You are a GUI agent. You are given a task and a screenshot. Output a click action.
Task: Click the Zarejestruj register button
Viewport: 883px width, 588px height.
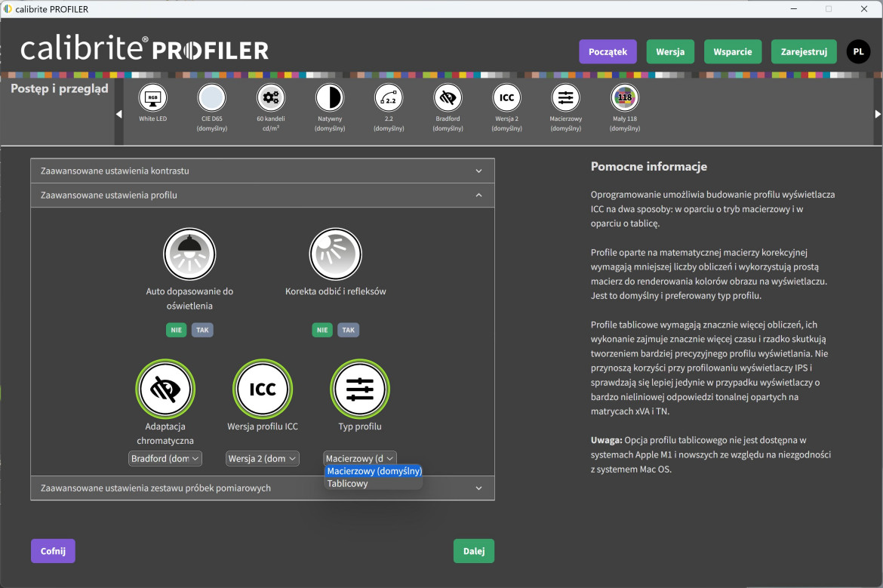pyautogui.click(x=804, y=52)
